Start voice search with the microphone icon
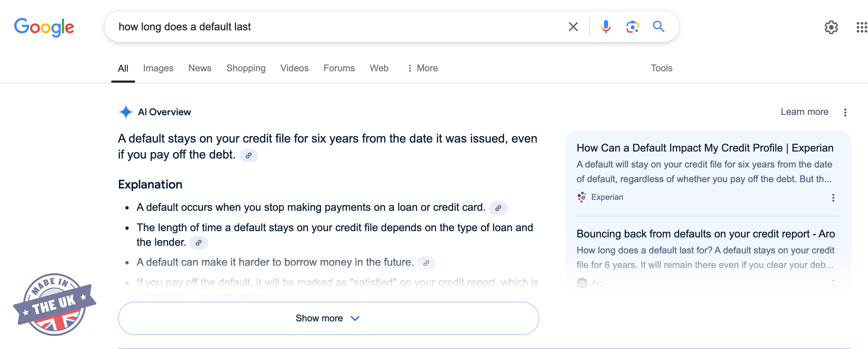The height and width of the screenshot is (349, 868). (x=606, y=27)
